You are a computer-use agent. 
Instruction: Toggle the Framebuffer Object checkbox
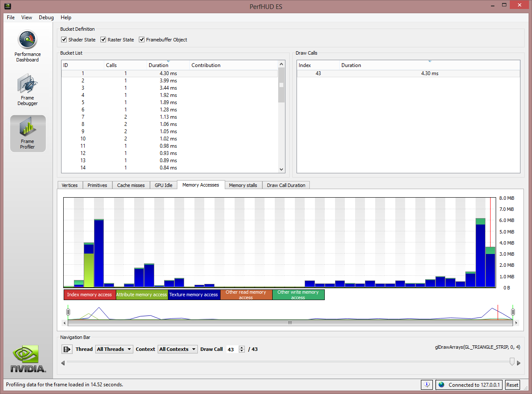pos(142,40)
